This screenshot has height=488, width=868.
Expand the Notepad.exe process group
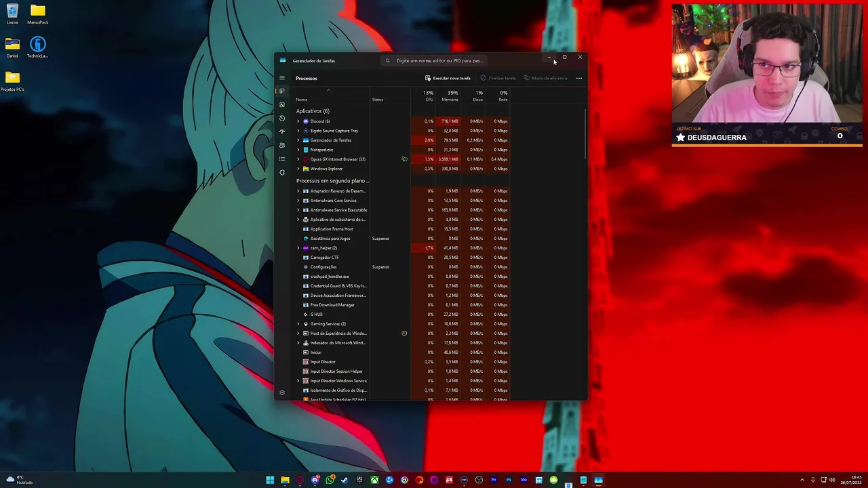298,150
